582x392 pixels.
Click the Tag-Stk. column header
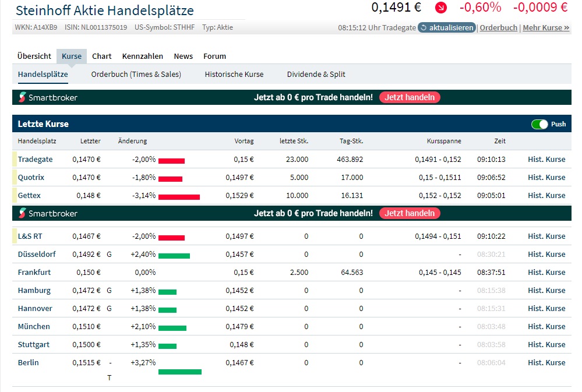coord(351,141)
